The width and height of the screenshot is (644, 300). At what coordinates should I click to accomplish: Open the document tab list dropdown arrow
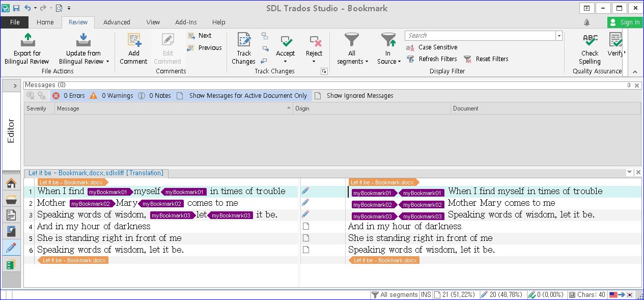pyautogui.click(x=630, y=173)
